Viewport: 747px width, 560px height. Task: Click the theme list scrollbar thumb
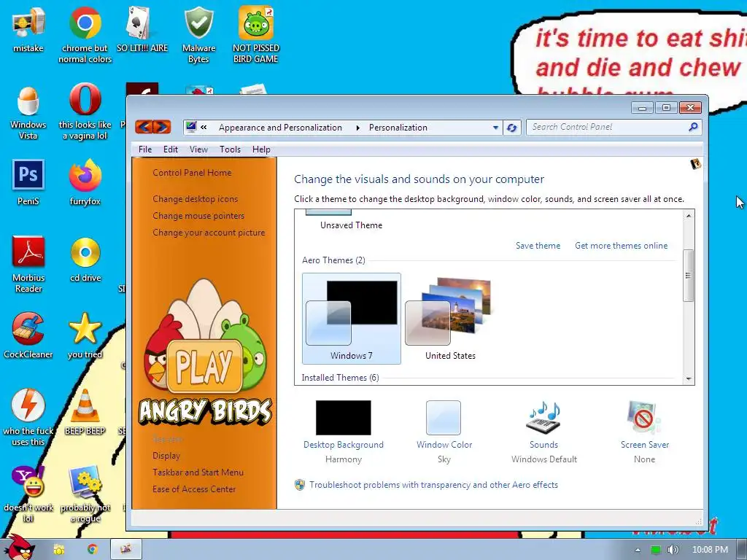coord(689,275)
